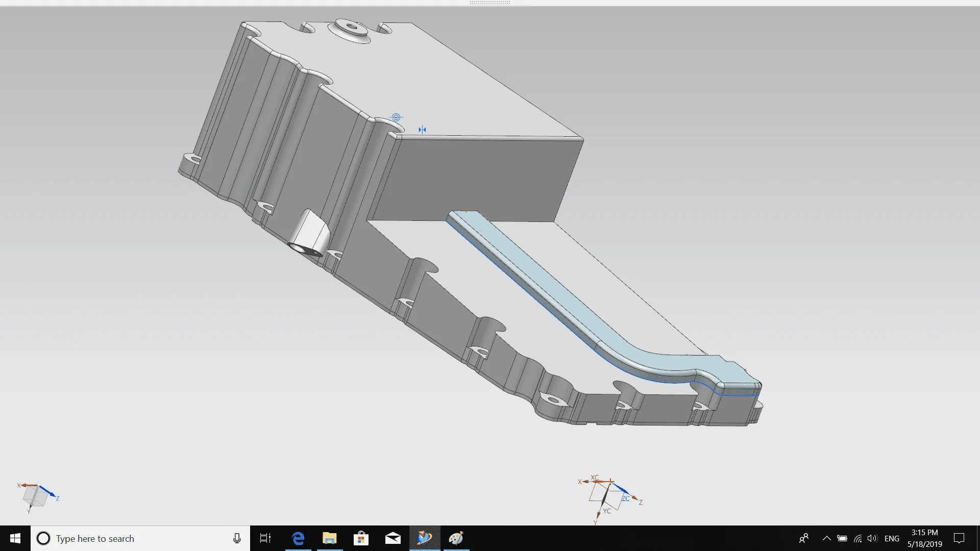This screenshot has width=980, height=551.
Task: Open the Microsoft Store
Action: [x=361, y=538]
